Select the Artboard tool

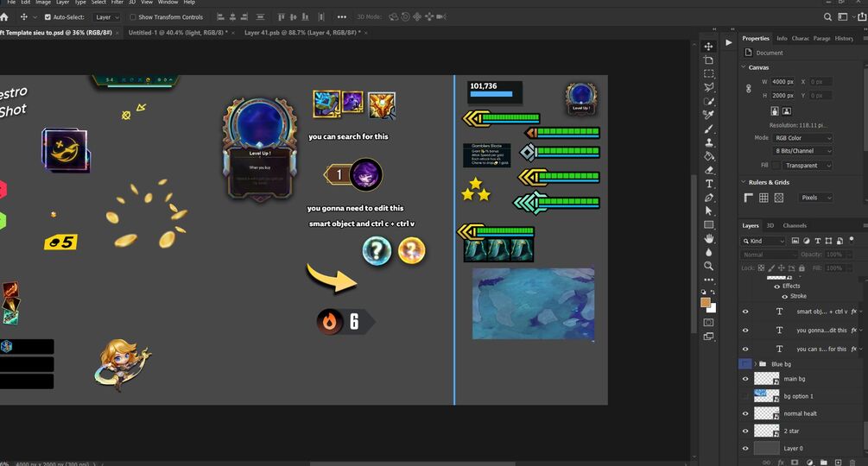(708, 60)
